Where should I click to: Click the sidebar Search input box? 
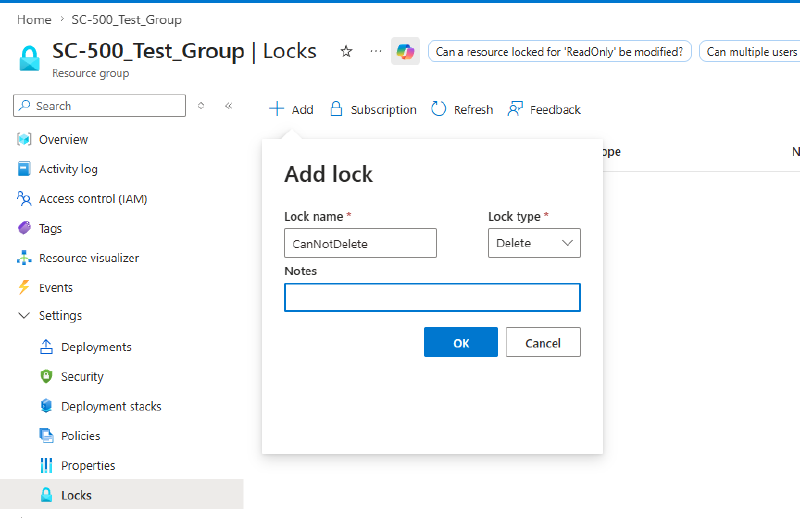[99, 105]
